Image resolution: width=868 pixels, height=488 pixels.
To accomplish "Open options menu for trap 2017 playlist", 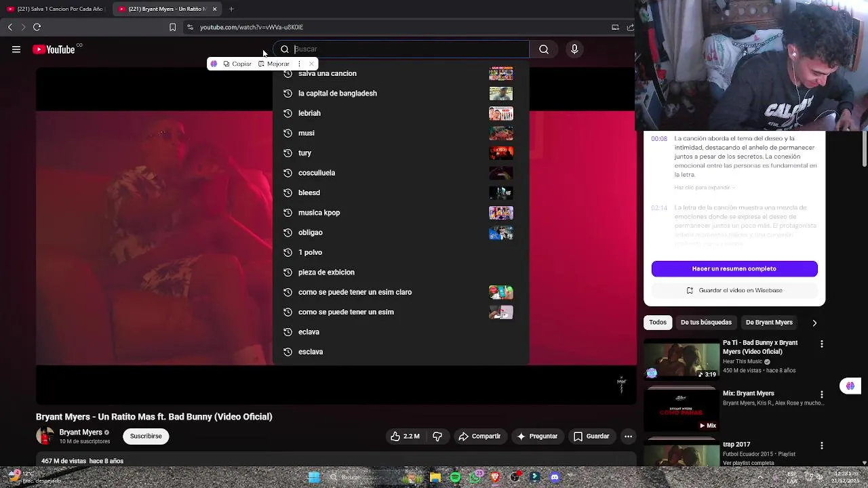I will point(822,446).
